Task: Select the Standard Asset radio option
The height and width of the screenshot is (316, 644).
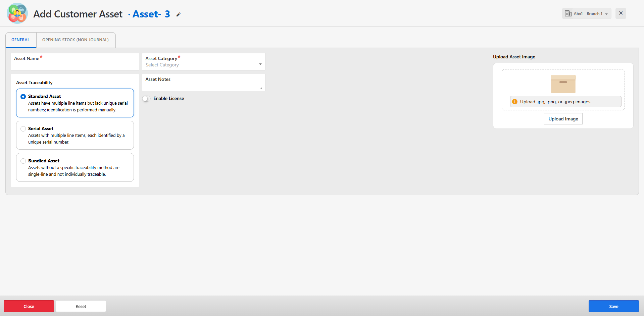Action: pos(23,97)
